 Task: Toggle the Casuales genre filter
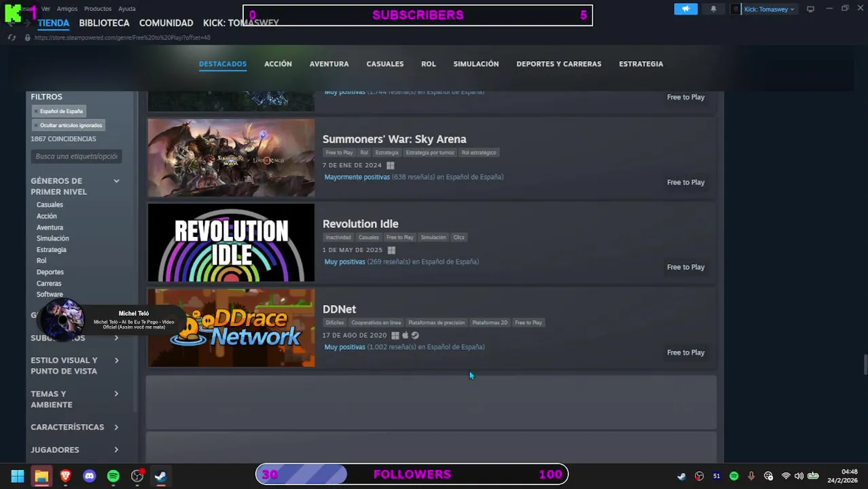tap(50, 204)
